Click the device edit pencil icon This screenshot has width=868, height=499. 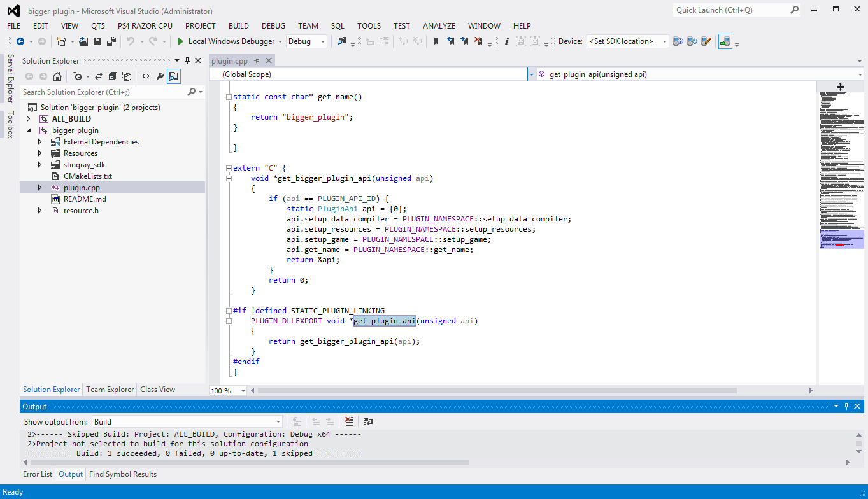(x=706, y=41)
